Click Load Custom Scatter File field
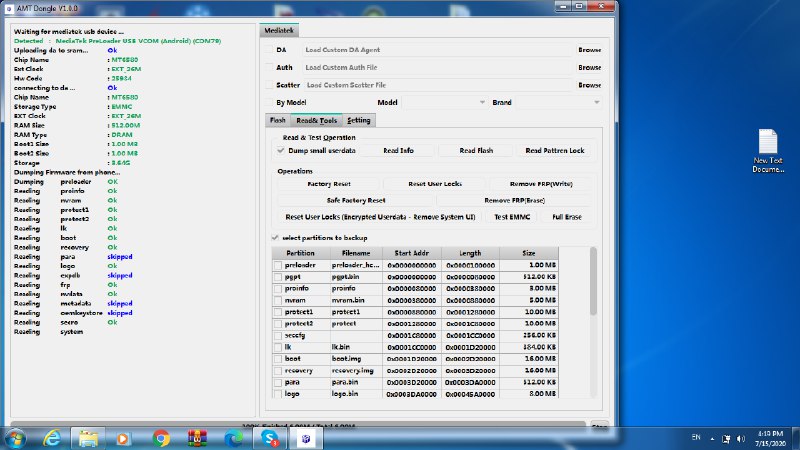The width and height of the screenshot is (800, 450). click(438, 85)
